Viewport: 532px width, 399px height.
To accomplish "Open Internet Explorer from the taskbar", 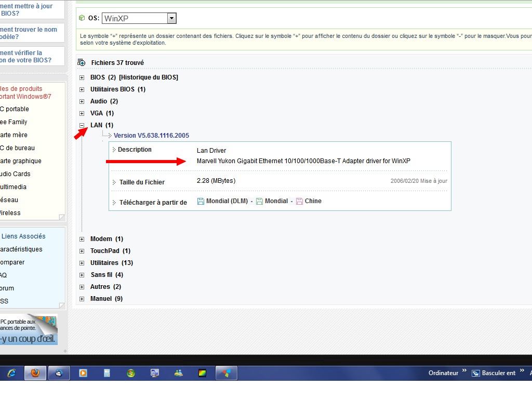I will point(12,373).
